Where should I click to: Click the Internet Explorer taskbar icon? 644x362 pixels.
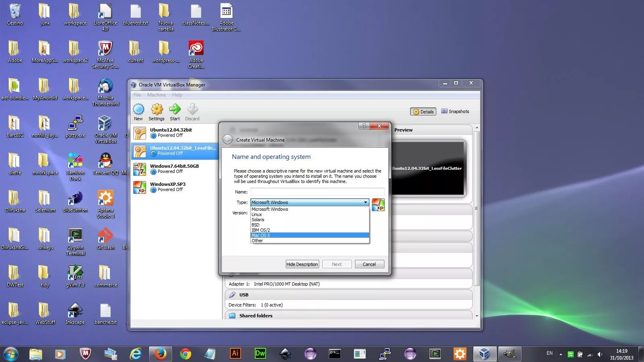click(136, 354)
